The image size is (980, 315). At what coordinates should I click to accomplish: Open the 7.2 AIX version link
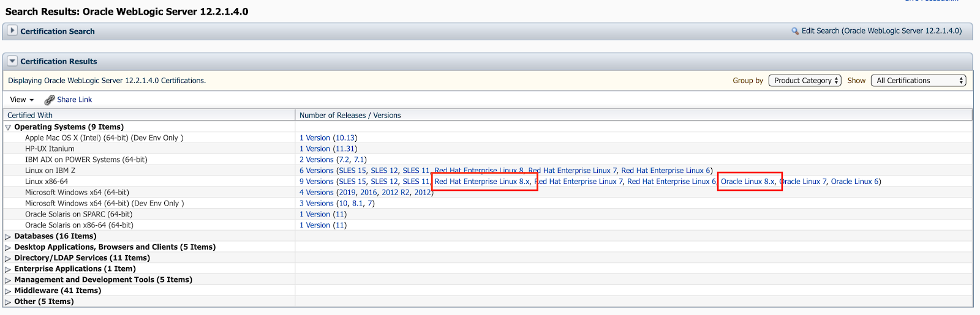(x=344, y=160)
